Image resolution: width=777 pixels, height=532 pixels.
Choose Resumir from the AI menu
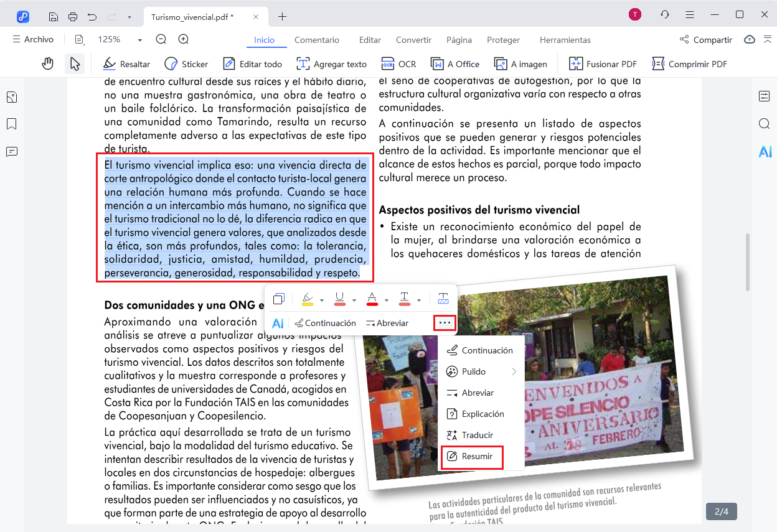click(x=477, y=456)
